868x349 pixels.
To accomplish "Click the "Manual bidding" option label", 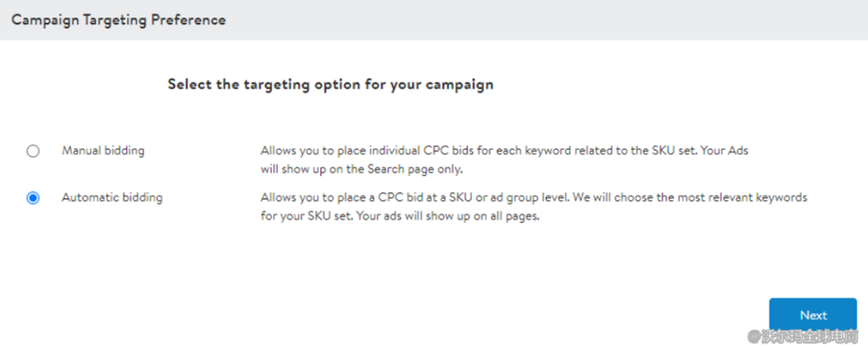I will (x=103, y=151).
